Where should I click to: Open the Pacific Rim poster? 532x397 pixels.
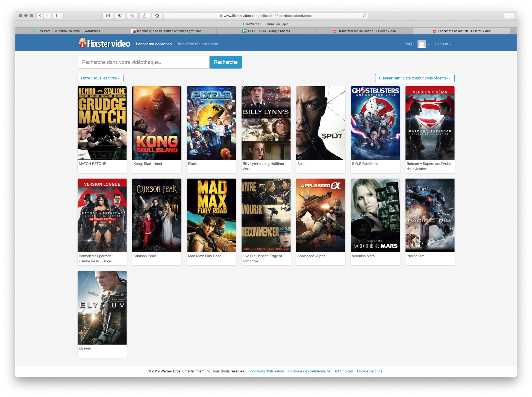coord(430,215)
